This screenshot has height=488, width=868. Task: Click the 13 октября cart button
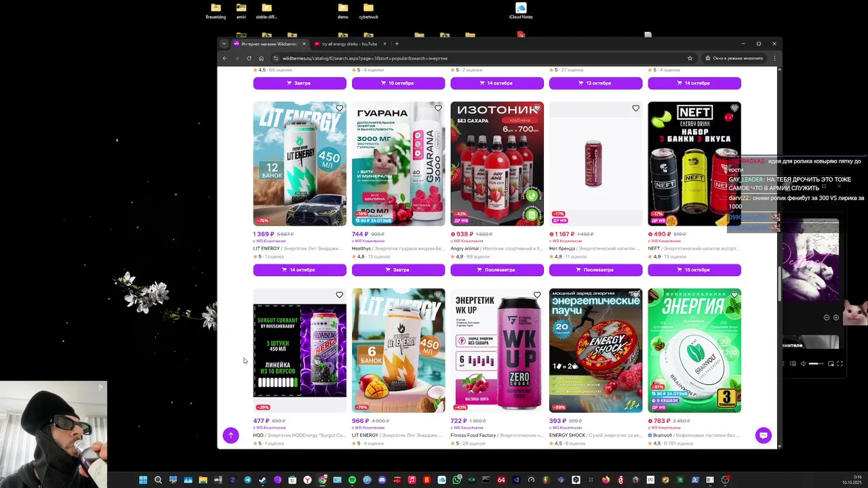[595, 83]
